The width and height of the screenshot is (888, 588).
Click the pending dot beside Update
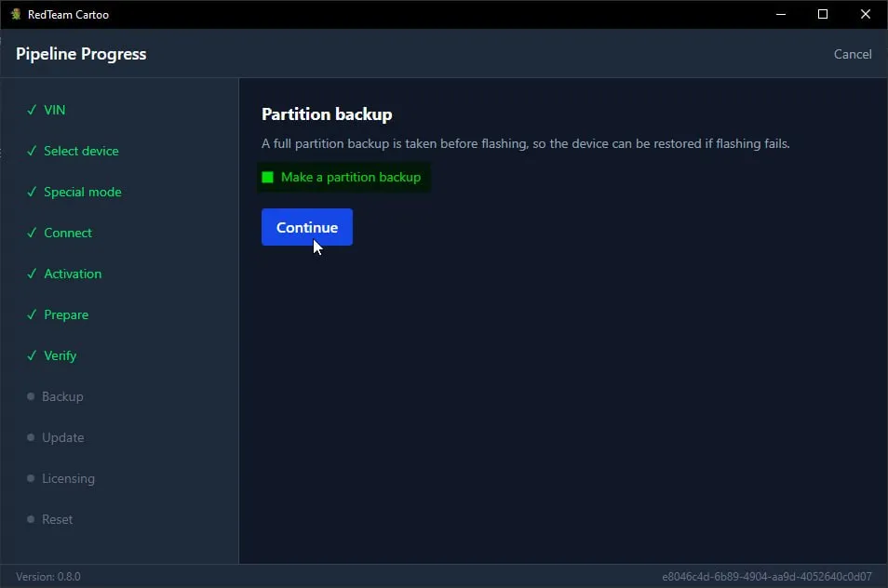click(x=31, y=437)
